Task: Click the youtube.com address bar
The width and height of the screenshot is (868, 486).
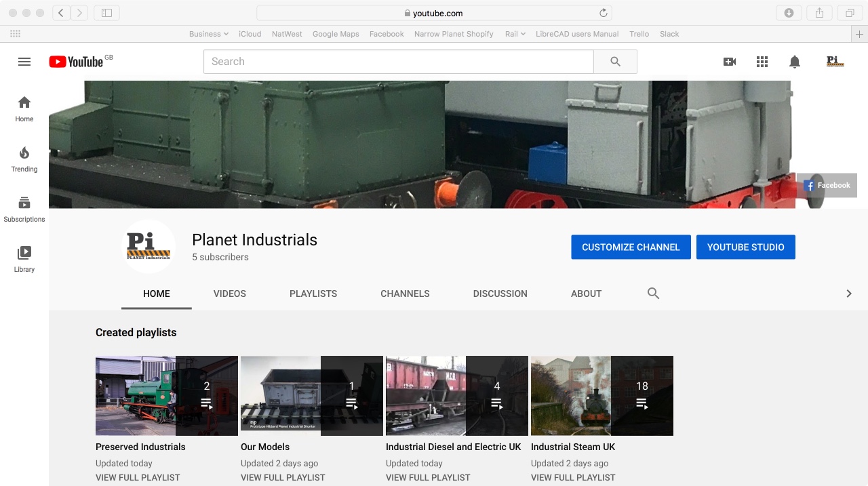Action: [x=434, y=13]
